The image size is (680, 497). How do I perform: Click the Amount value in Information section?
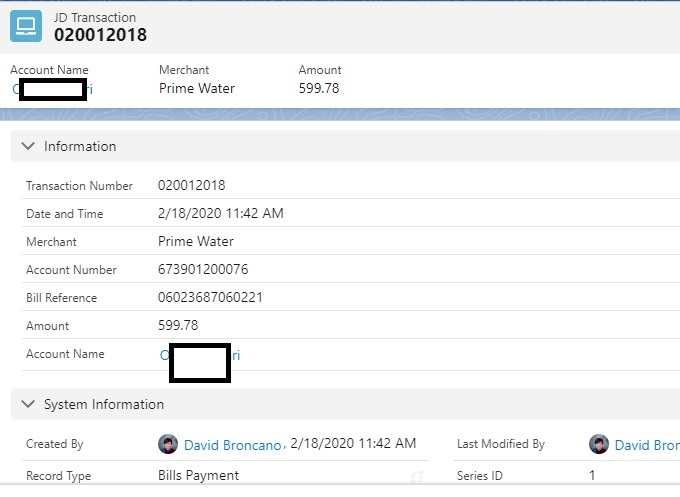coord(178,326)
